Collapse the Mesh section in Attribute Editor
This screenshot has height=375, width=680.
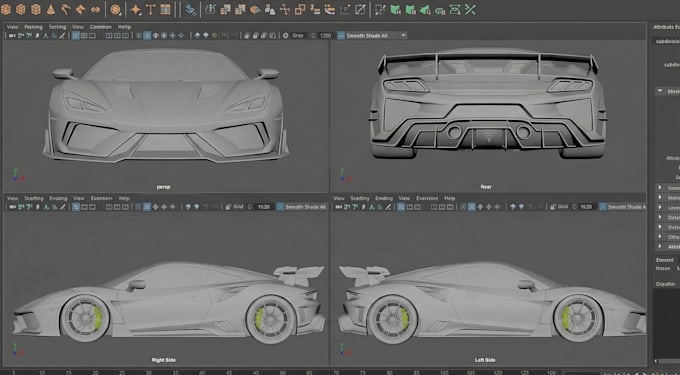660,91
